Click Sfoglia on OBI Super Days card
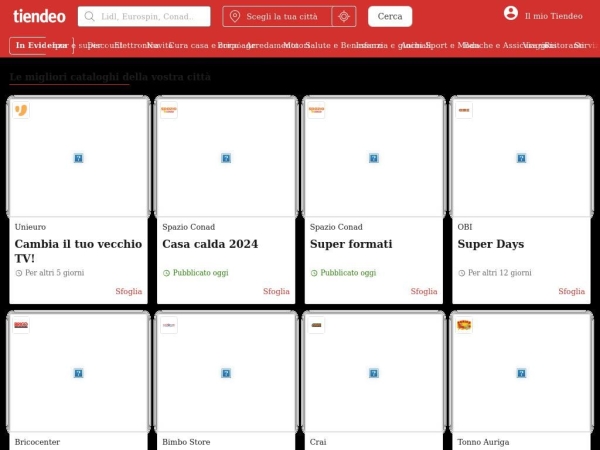 click(x=572, y=292)
